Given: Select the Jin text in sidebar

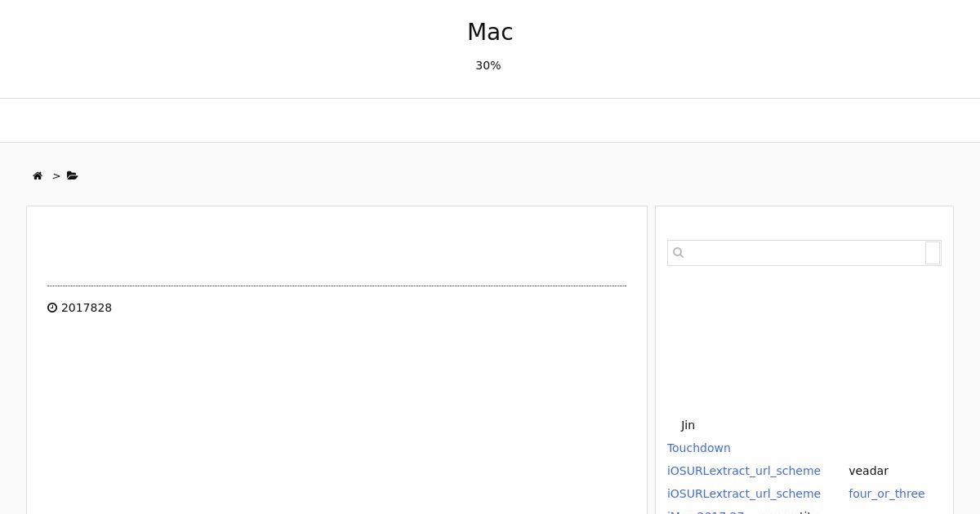Looking at the screenshot, I should click(x=688, y=425).
